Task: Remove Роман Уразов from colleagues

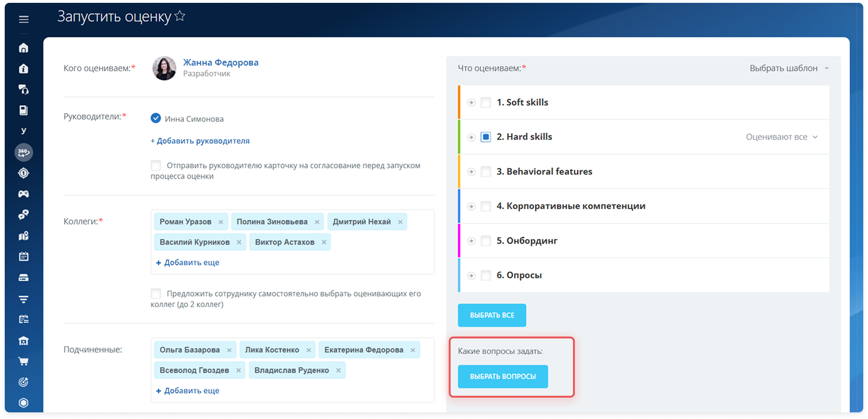Action: pyautogui.click(x=221, y=222)
